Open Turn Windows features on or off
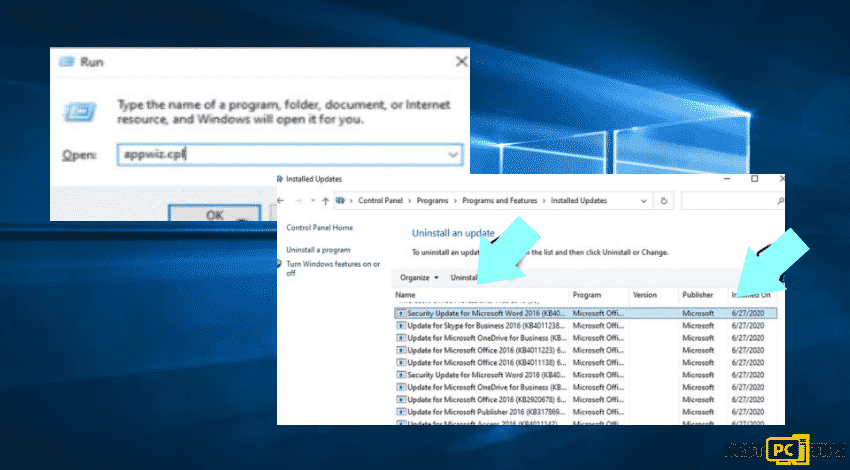850x470 pixels. [333, 268]
